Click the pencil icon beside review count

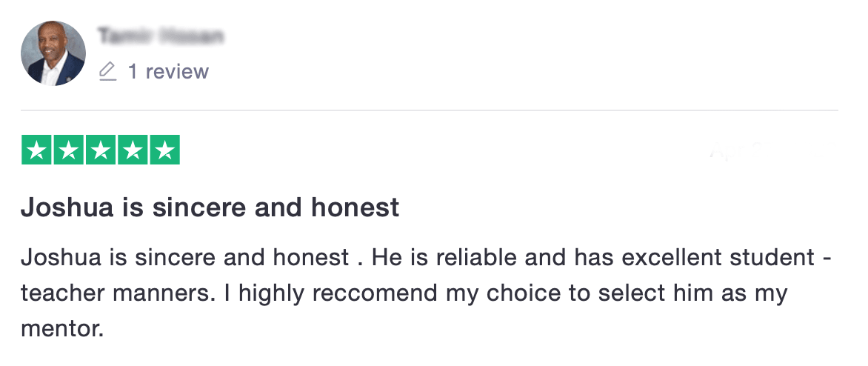click(108, 71)
